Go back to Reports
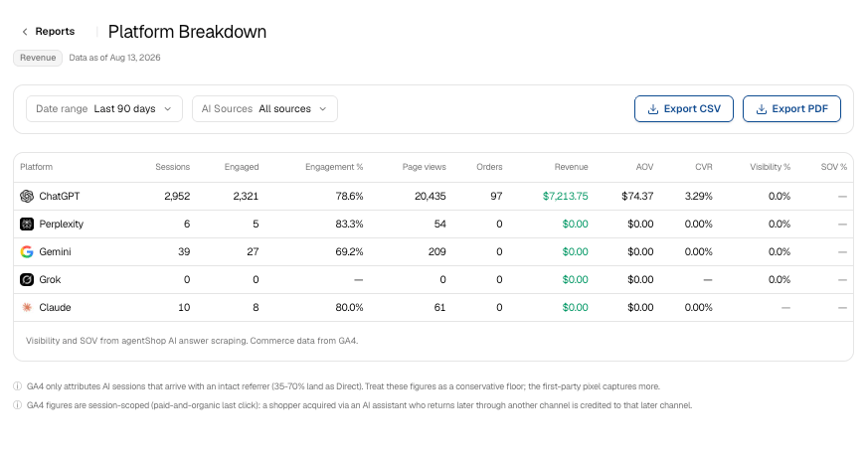The width and height of the screenshot is (868, 453). [48, 32]
